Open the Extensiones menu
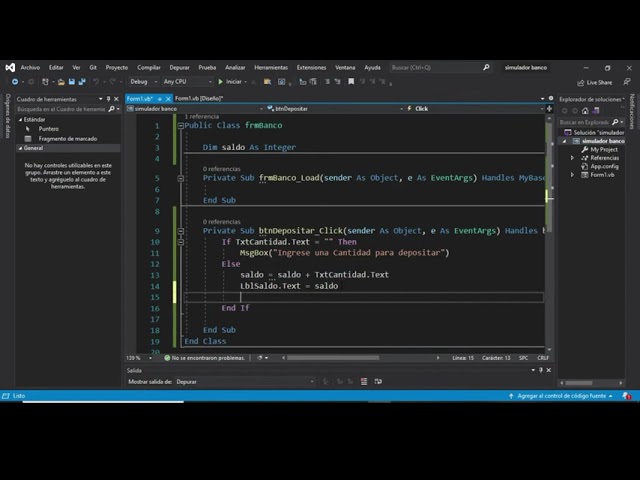The image size is (640, 480). pos(311,68)
